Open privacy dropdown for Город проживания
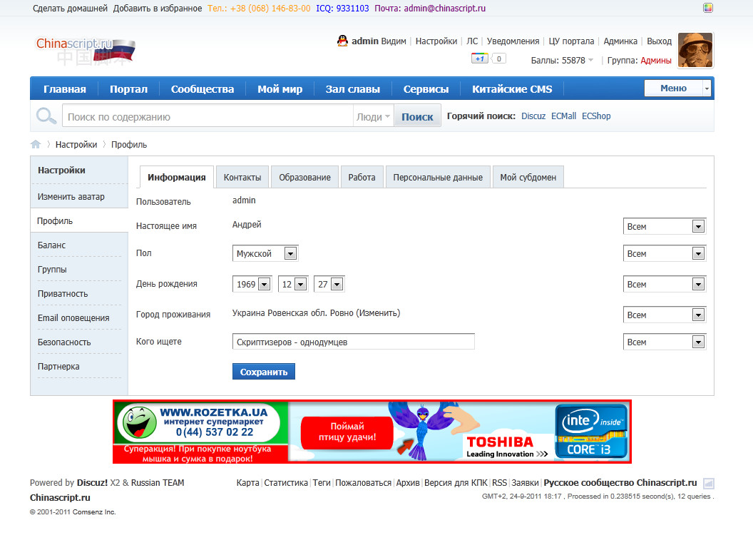 (x=665, y=315)
